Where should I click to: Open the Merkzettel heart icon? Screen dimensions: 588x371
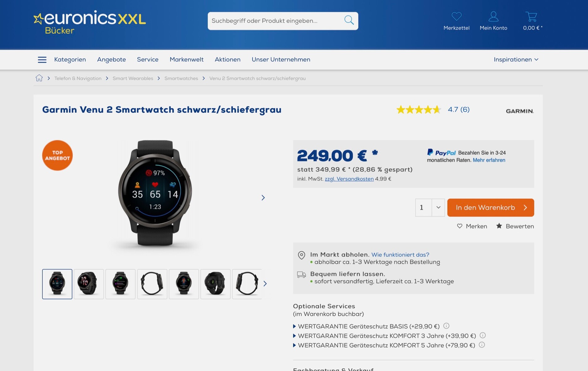click(456, 16)
